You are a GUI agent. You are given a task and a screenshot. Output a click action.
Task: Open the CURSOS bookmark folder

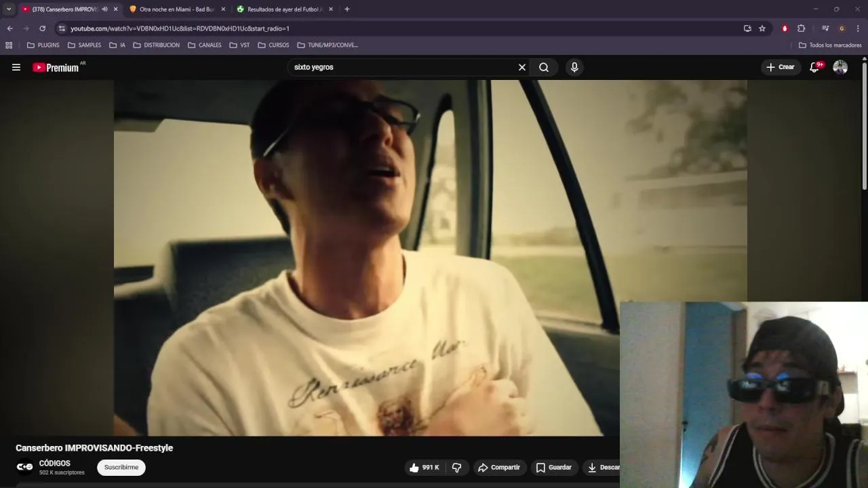[274, 45]
